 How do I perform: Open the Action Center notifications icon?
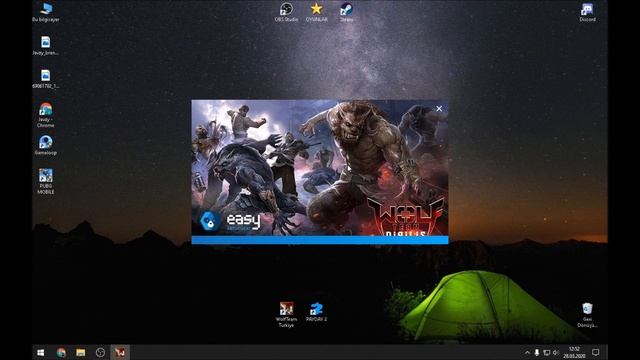tap(596, 352)
